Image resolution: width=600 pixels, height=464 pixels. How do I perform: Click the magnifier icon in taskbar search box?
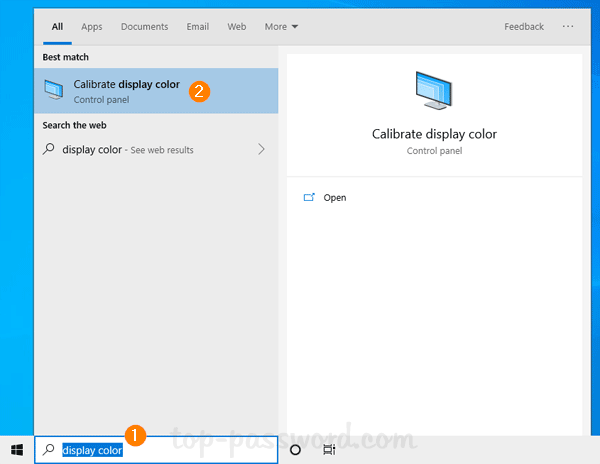49,450
